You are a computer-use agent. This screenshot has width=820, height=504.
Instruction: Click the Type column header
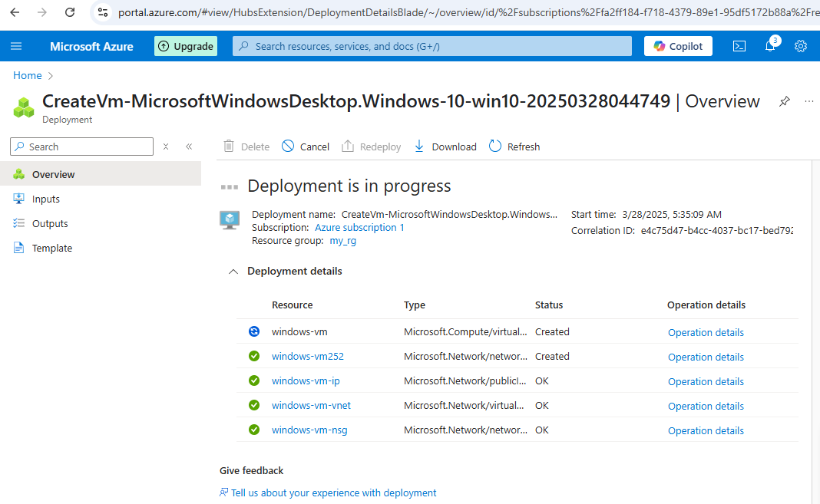coord(414,305)
